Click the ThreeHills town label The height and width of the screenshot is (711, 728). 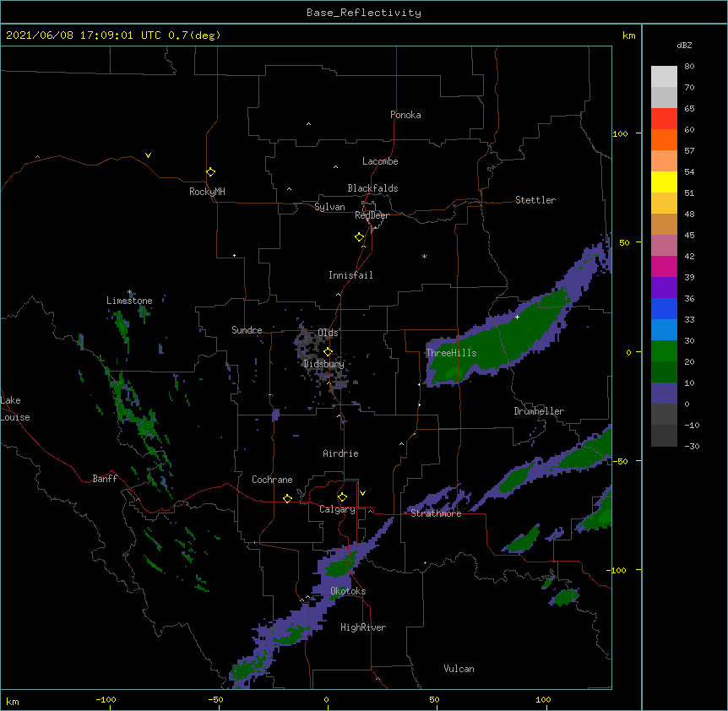pyautogui.click(x=451, y=353)
